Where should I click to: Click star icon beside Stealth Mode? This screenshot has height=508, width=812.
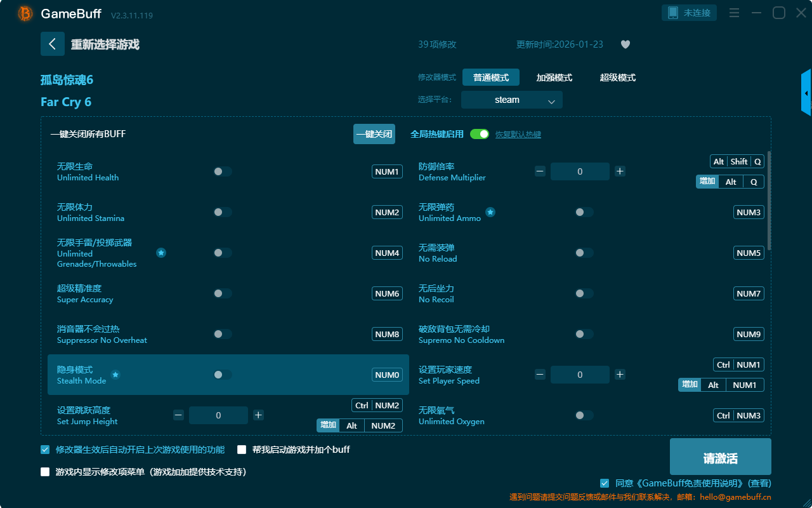pyautogui.click(x=115, y=375)
